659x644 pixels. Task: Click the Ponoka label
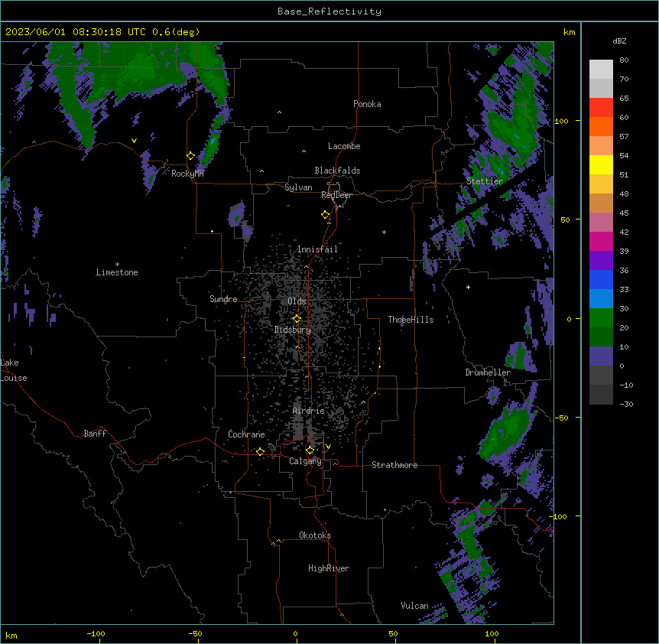[x=367, y=104]
